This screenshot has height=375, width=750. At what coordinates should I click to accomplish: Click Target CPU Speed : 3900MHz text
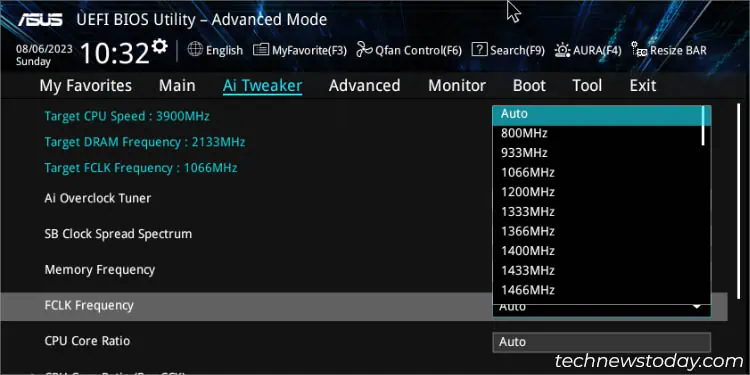click(x=127, y=116)
